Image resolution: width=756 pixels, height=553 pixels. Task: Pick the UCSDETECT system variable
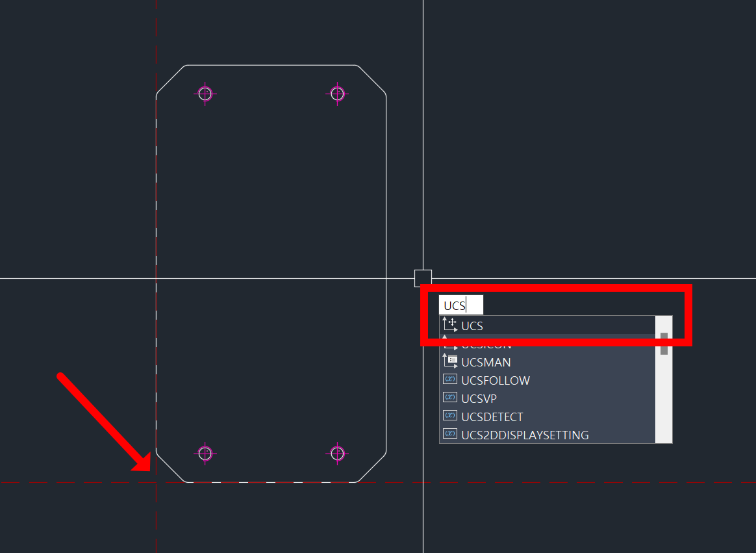[x=548, y=417]
